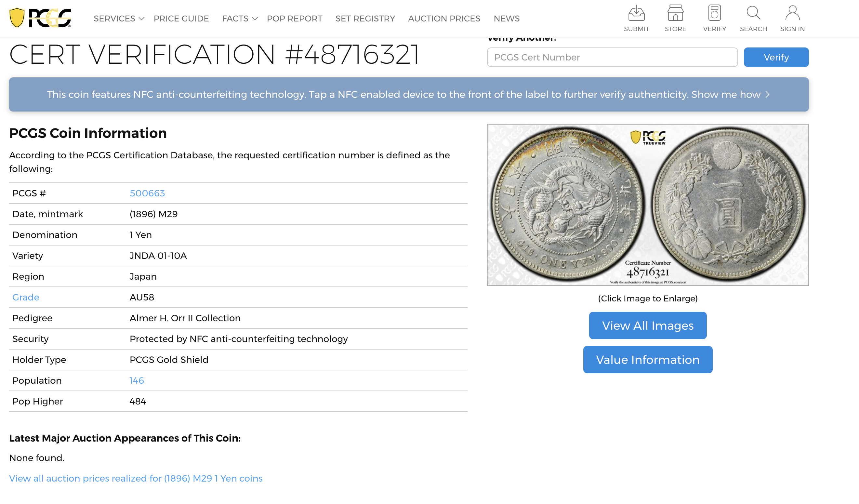
Task: Select the 'AU58' grade value
Action: pyautogui.click(x=142, y=297)
